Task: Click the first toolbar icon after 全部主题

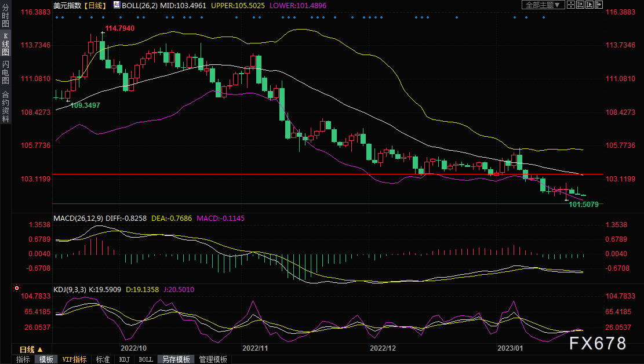Action: point(571,5)
